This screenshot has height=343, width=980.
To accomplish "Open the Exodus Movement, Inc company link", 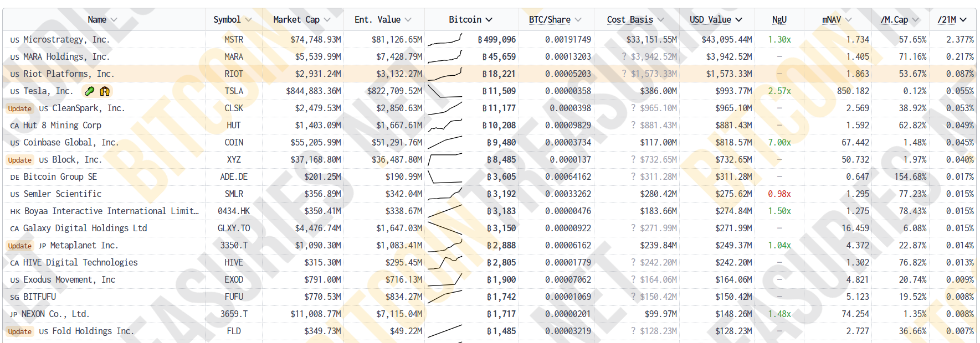I will point(69,279).
